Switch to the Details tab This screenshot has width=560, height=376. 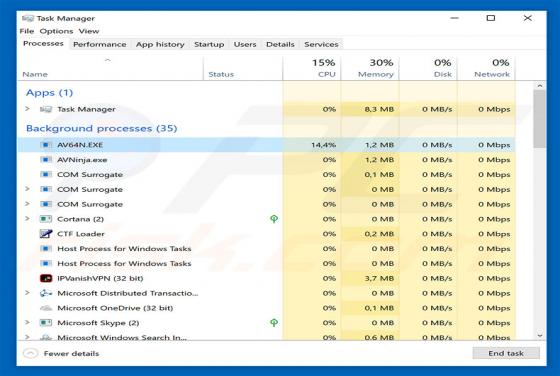pyautogui.click(x=280, y=44)
